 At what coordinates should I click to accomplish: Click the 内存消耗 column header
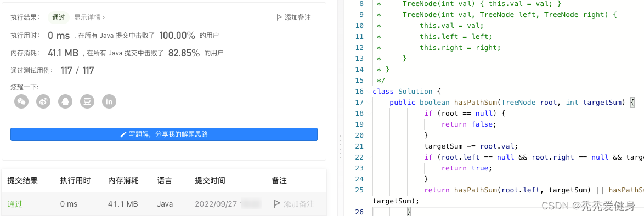(123, 180)
